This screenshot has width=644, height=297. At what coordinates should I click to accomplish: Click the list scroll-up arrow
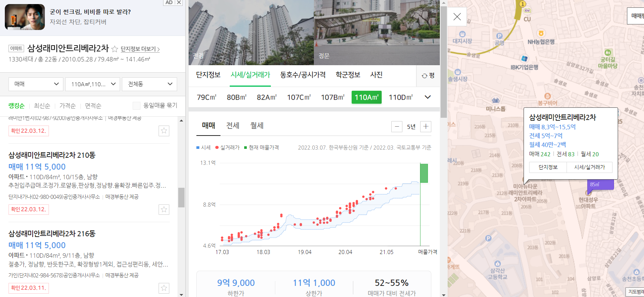[x=181, y=121]
